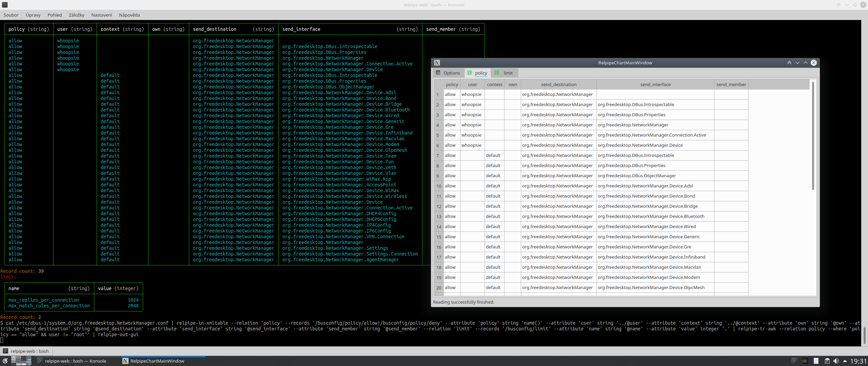Expand hidden system tray icons arrow
Screen dimensions: 868x366
pyautogui.click(x=845, y=361)
